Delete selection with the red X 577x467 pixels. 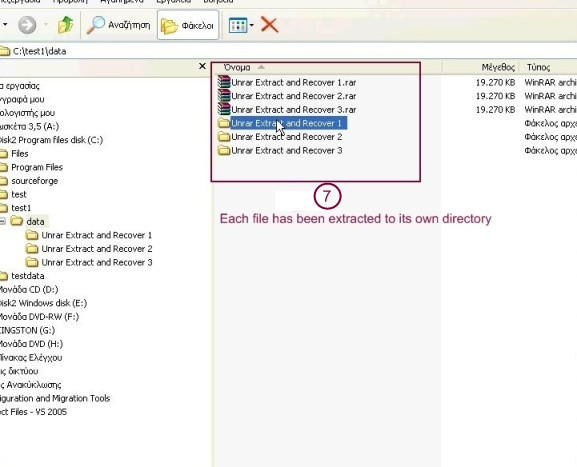[x=269, y=25]
